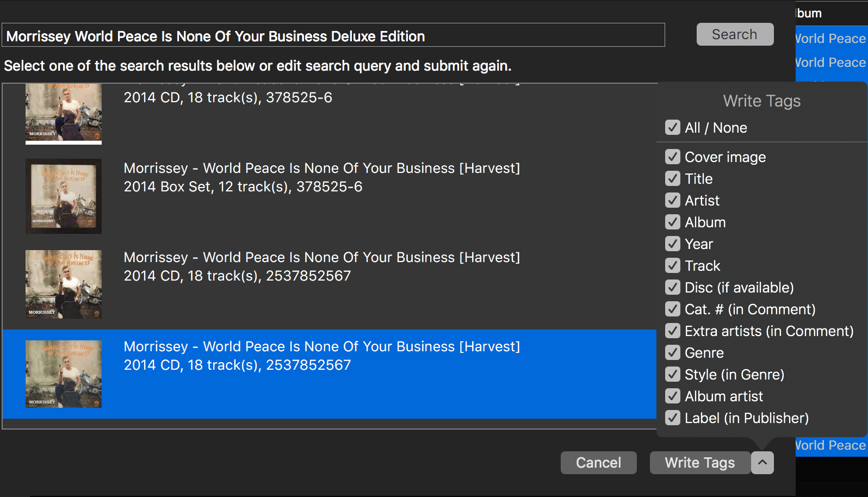Toggle the All / None checkbox
868x497 pixels.
tap(673, 128)
